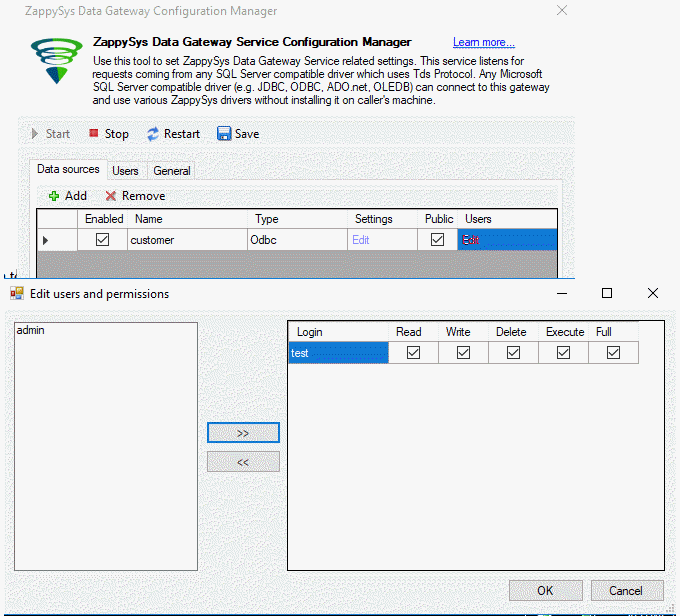Click the Users column header in data sources
The height and width of the screenshot is (616, 680).
(507, 219)
